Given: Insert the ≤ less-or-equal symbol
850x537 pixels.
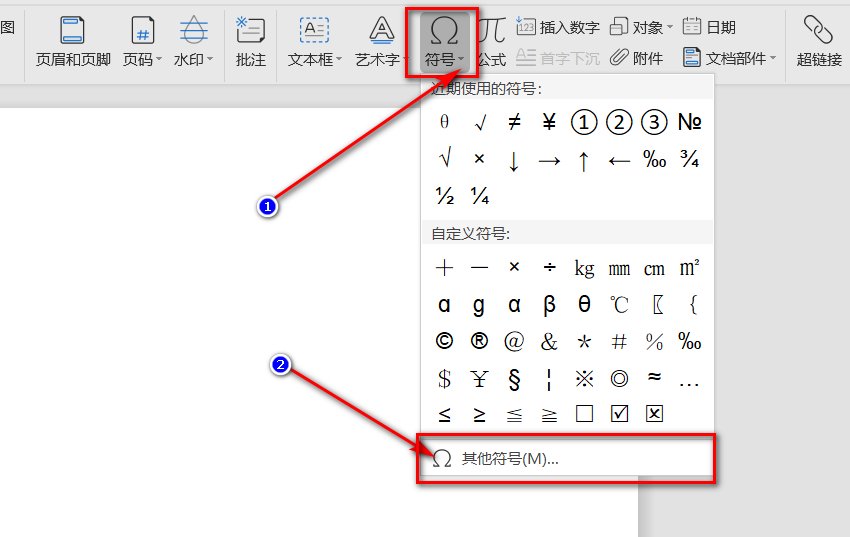Looking at the screenshot, I should [x=445, y=415].
